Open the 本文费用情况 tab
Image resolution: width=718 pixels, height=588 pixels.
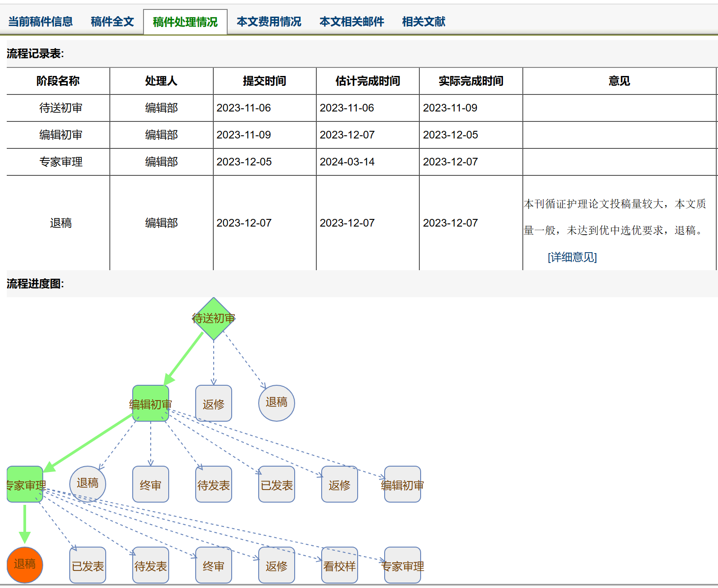(x=269, y=22)
